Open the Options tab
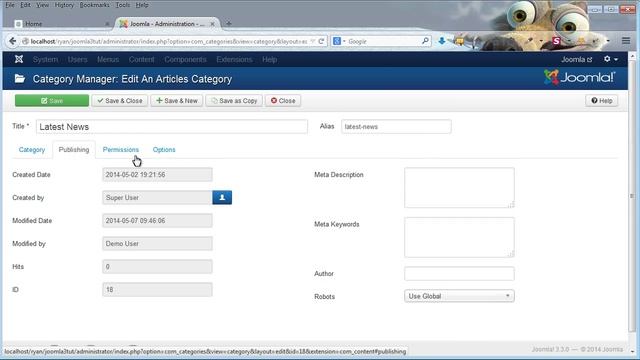Screen dimensions: 640x360 coord(164,150)
